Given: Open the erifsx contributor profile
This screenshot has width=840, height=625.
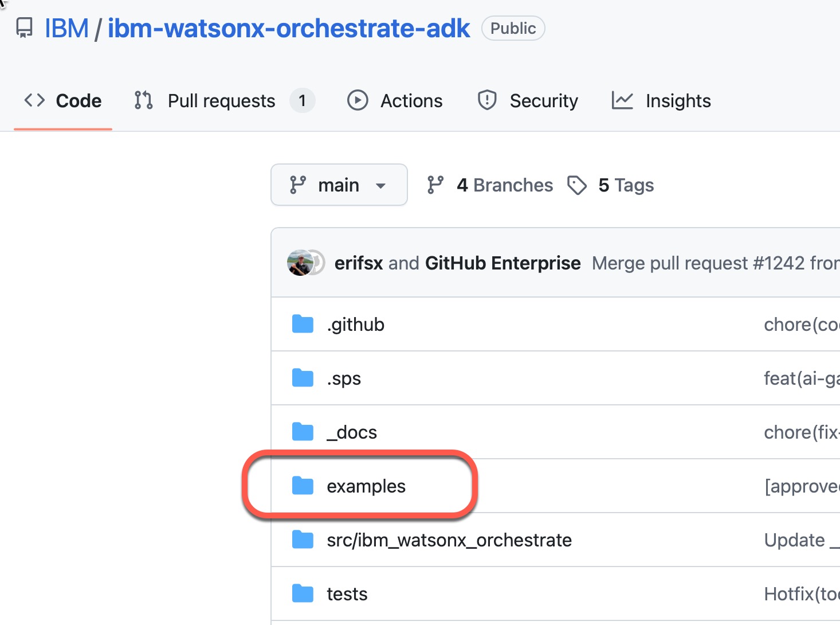Looking at the screenshot, I should 358,263.
